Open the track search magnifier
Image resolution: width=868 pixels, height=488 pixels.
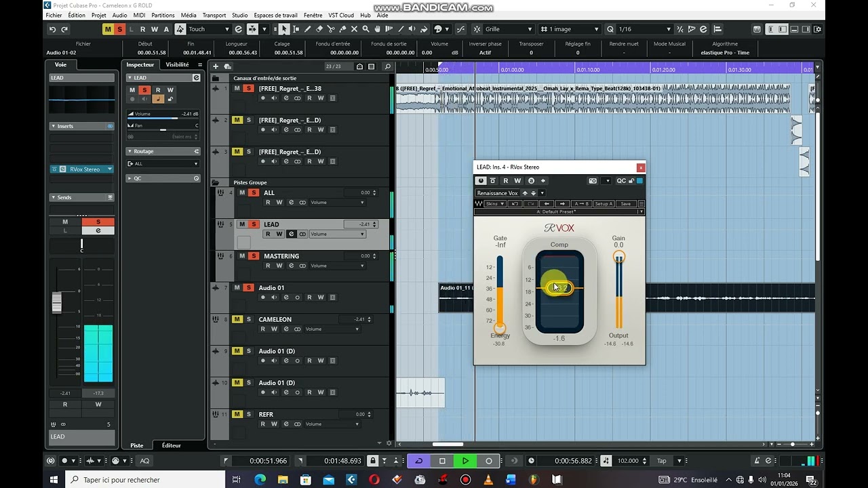pos(387,66)
